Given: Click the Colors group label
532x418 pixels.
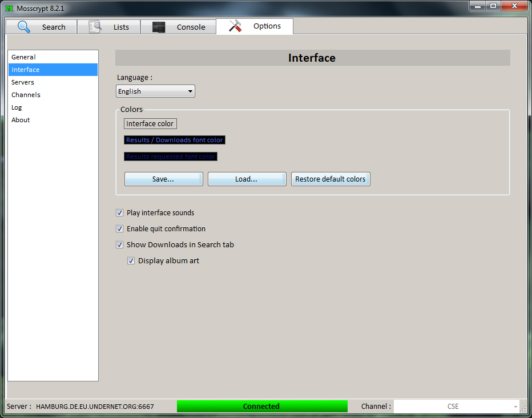Looking at the screenshot, I should point(131,109).
